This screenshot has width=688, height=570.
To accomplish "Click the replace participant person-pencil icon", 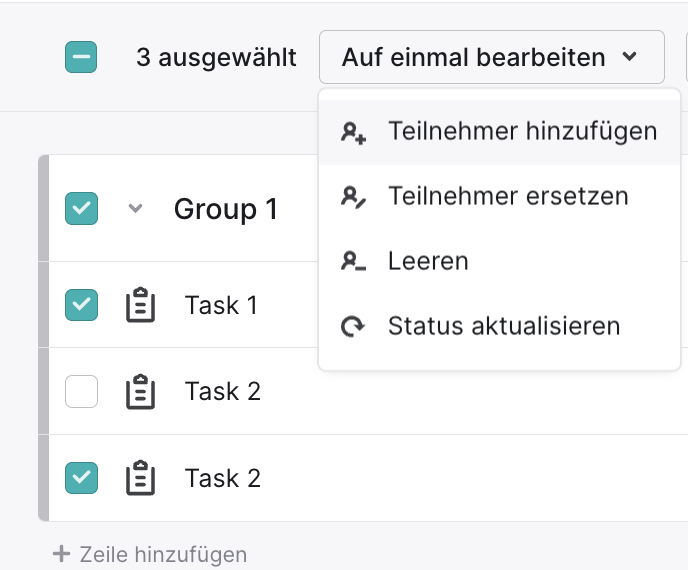I will (x=353, y=197).
